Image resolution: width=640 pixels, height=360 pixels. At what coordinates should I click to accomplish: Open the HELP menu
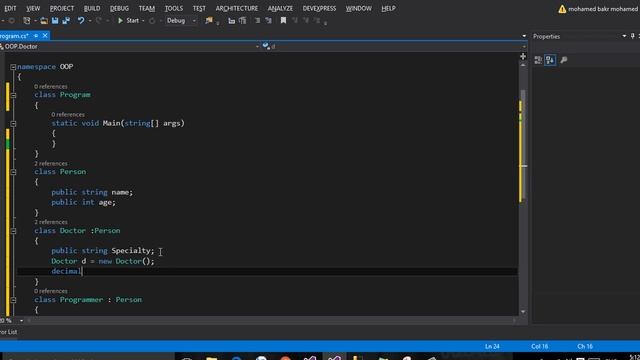pyautogui.click(x=388, y=8)
